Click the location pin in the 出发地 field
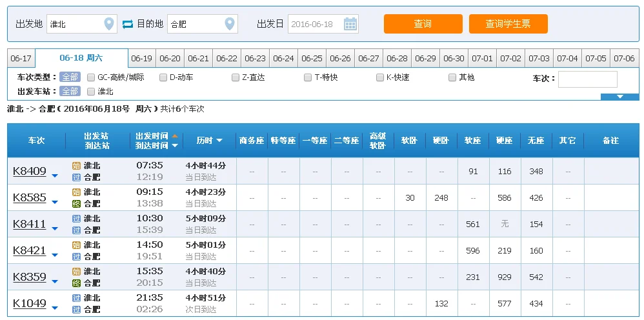Image resolution: width=644 pixels, height=320 pixels. click(x=109, y=24)
